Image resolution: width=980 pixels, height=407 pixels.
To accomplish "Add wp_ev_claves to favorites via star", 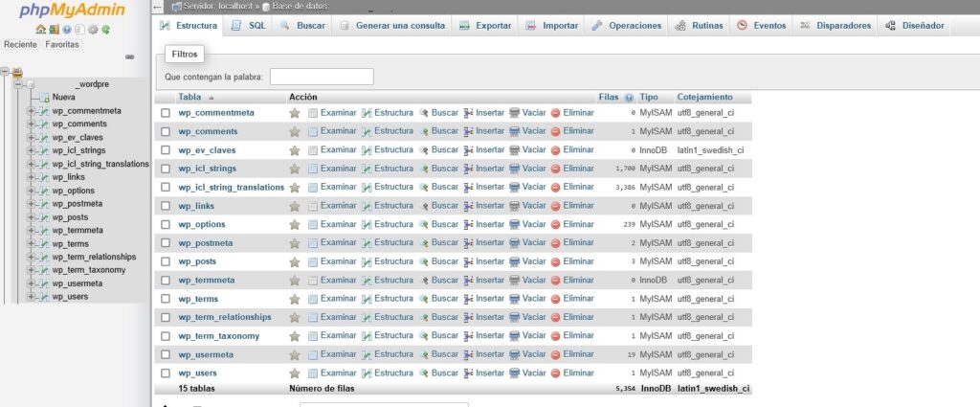I will pyautogui.click(x=295, y=150).
